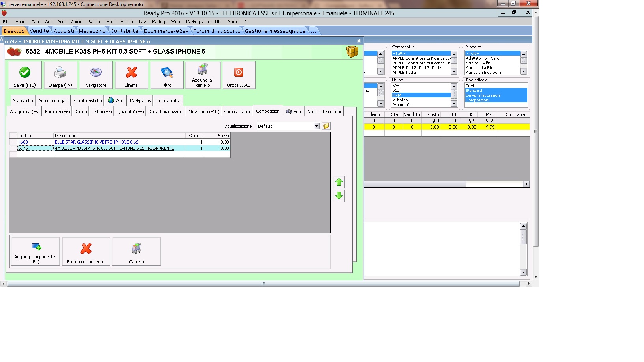Open the Note e descrizioni tab
Screen dimensions: 644x362
[x=324, y=112]
